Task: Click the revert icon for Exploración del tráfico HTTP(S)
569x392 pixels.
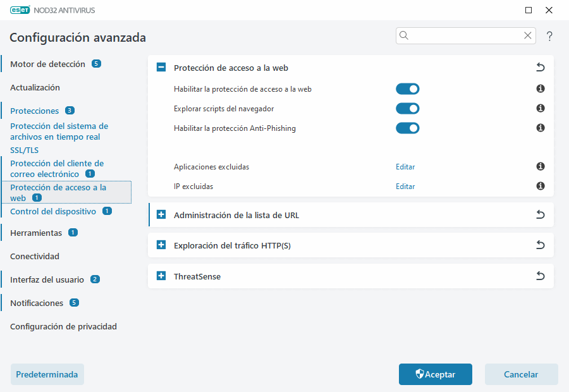Action: coord(540,245)
